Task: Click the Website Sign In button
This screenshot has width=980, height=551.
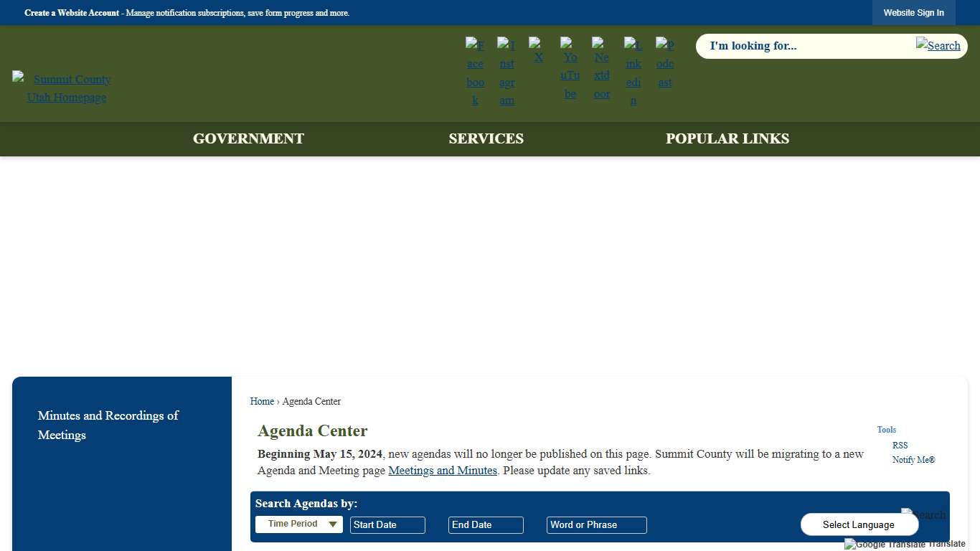Action: pos(913,12)
